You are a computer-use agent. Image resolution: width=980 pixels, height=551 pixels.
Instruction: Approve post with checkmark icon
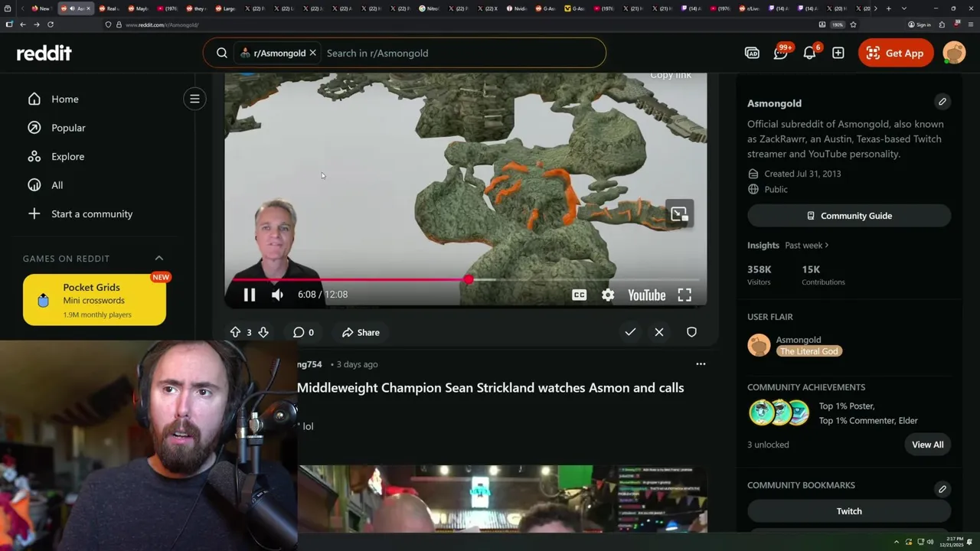pos(630,332)
